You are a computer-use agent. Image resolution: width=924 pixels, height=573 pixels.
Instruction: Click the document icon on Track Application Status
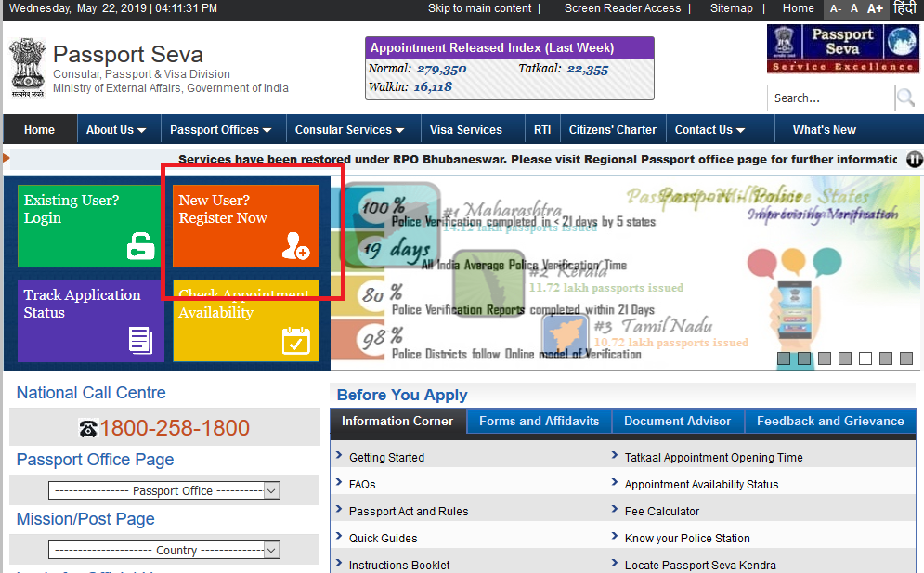[x=141, y=340]
